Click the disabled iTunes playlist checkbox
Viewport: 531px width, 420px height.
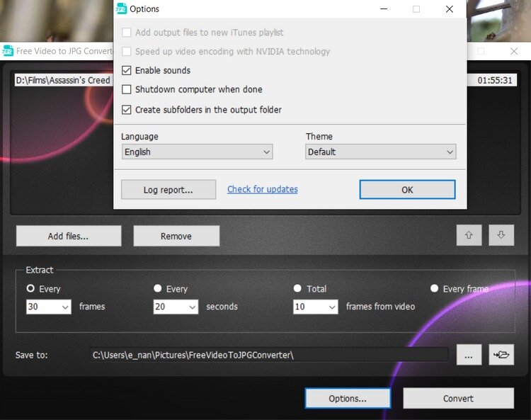point(126,33)
